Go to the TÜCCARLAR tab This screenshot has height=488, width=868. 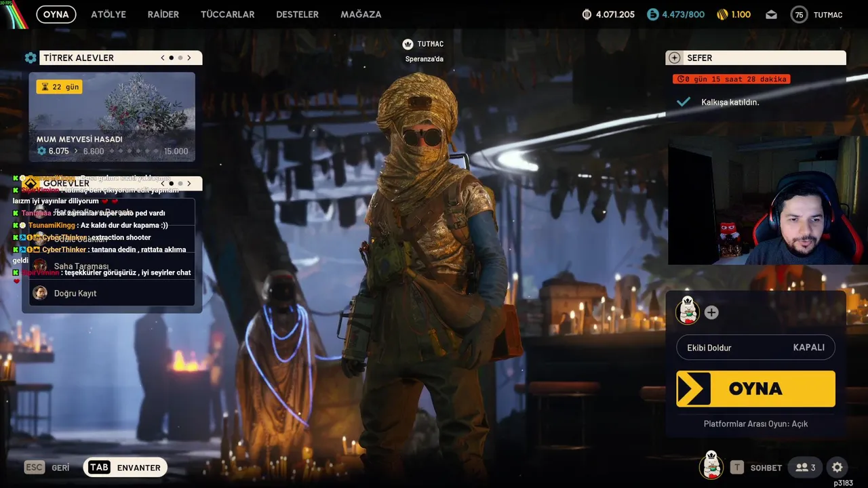click(x=228, y=14)
